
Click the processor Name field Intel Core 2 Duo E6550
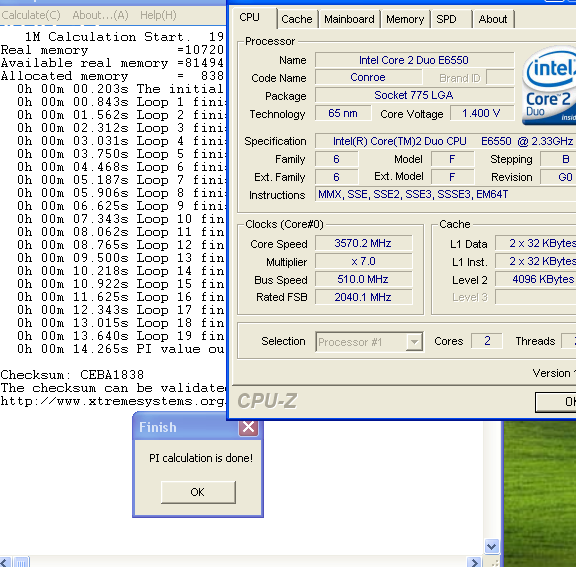pyautogui.click(x=414, y=60)
